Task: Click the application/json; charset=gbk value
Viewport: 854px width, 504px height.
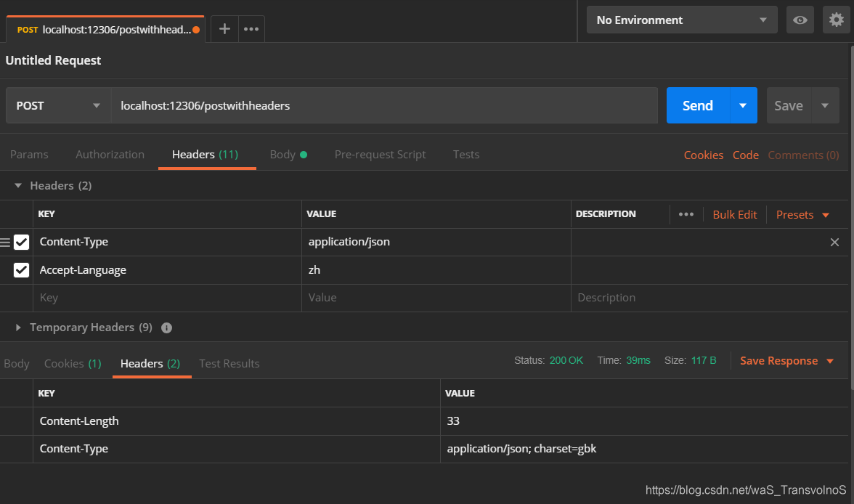Action: click(x=521, y=449)
